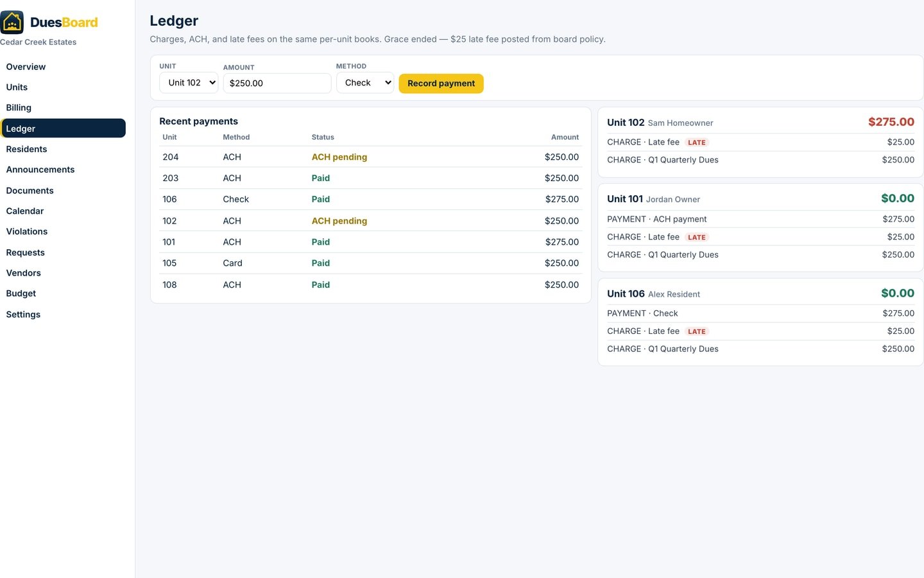This screenshot has width=924, height=578.
Task: Click the Check method in the 106 row
Action: [x=235, y=200]
